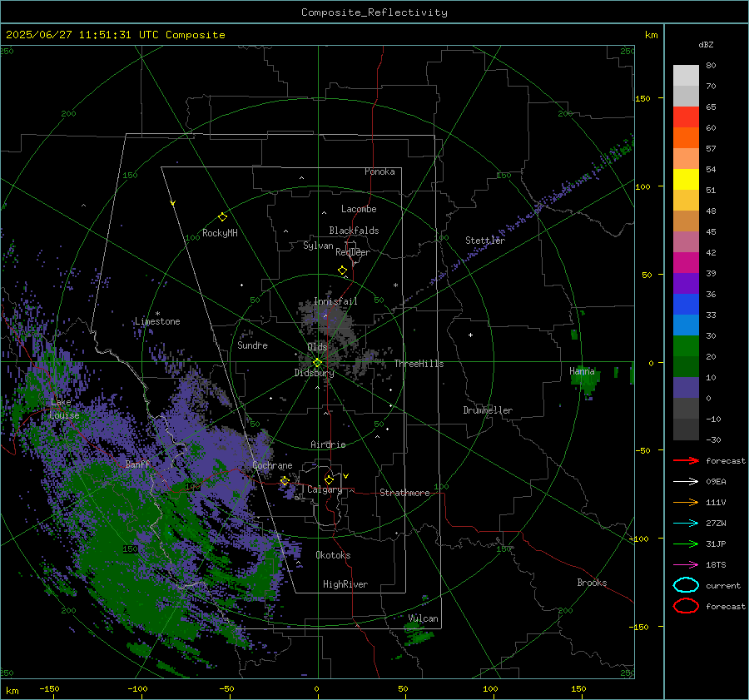Click the cyan 27ZW arrow legend icon

(686, 524)
